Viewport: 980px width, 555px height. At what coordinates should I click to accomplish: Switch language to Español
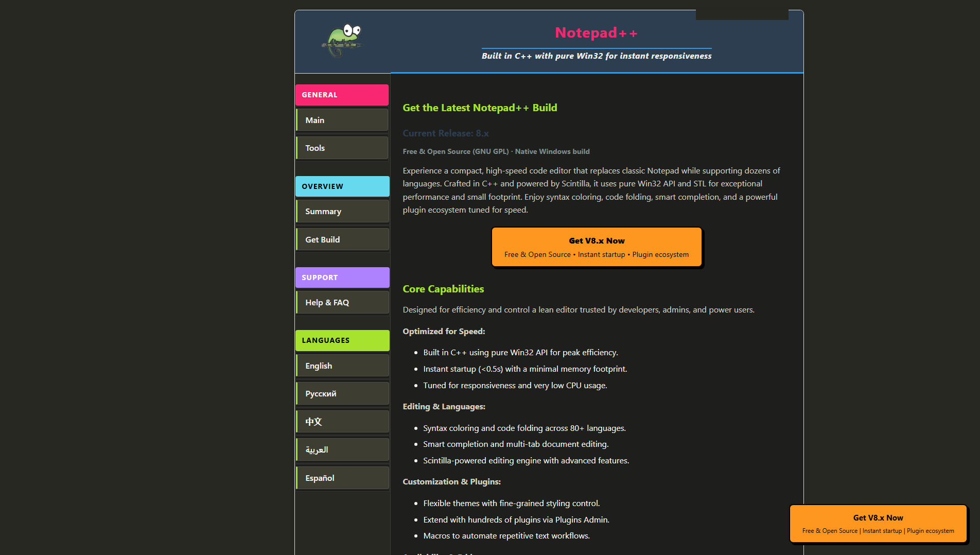(x=342, y=478)
